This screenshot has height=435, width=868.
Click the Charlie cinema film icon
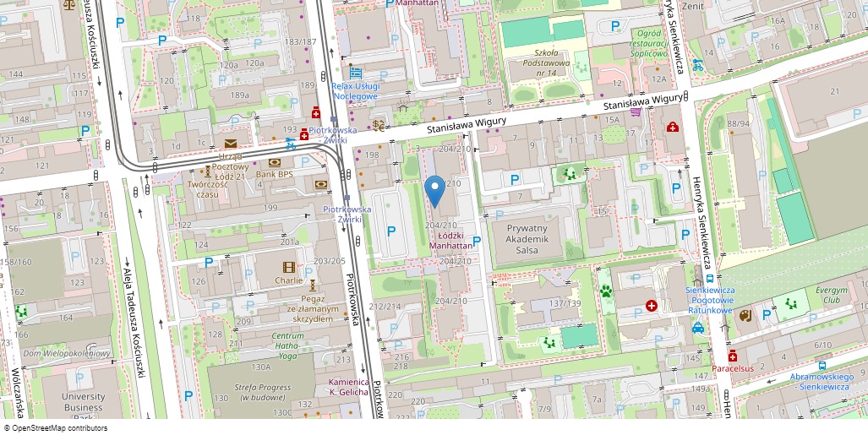click(x=289, y=267)
